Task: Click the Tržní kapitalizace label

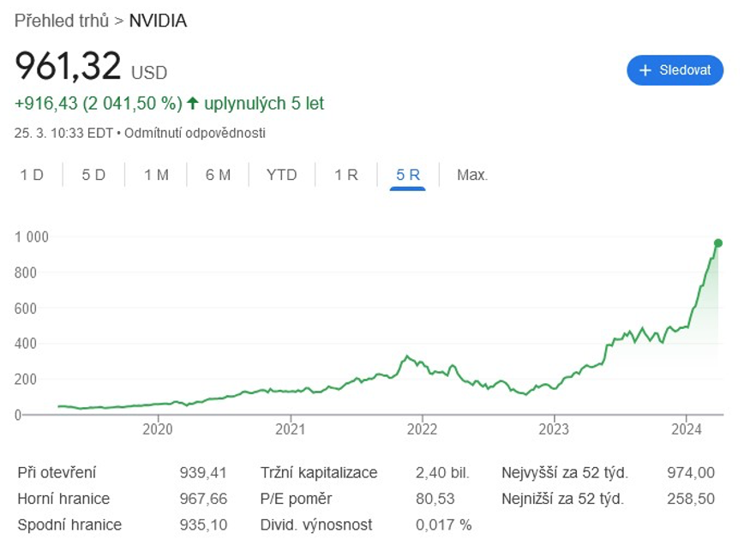Action: 319,472
